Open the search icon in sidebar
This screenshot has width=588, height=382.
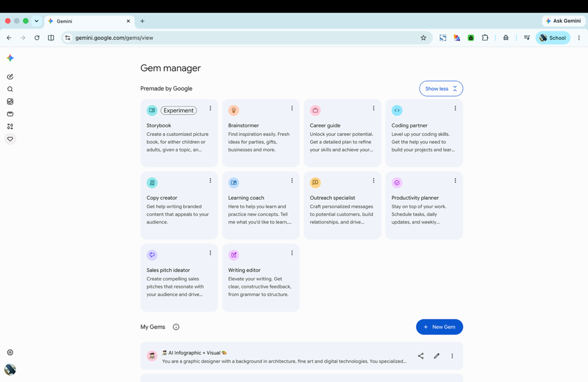click(10, 89)
